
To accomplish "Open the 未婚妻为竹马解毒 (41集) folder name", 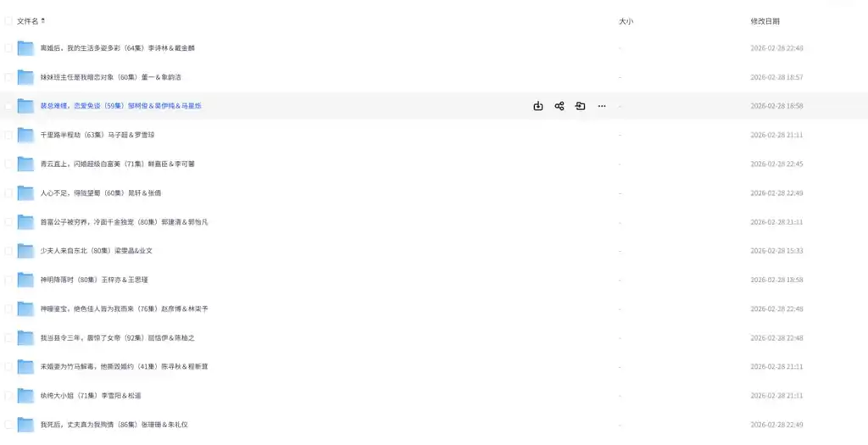I will coord(124,366).
